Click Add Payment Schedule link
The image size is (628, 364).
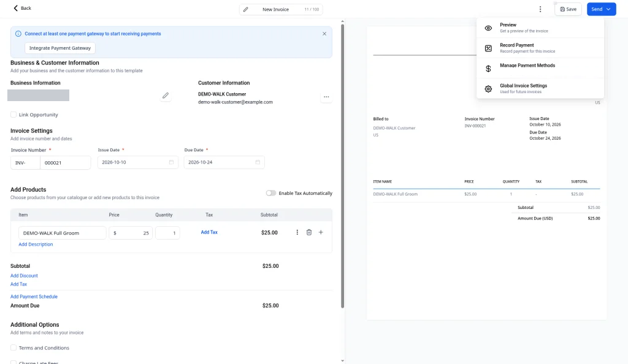point(34,297)
